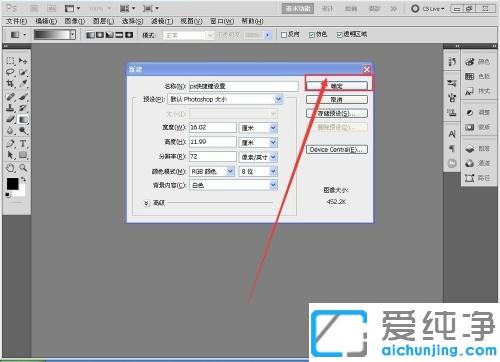Reset default foreground and background colors
500x362 pixels.
(x=8, y=195)
